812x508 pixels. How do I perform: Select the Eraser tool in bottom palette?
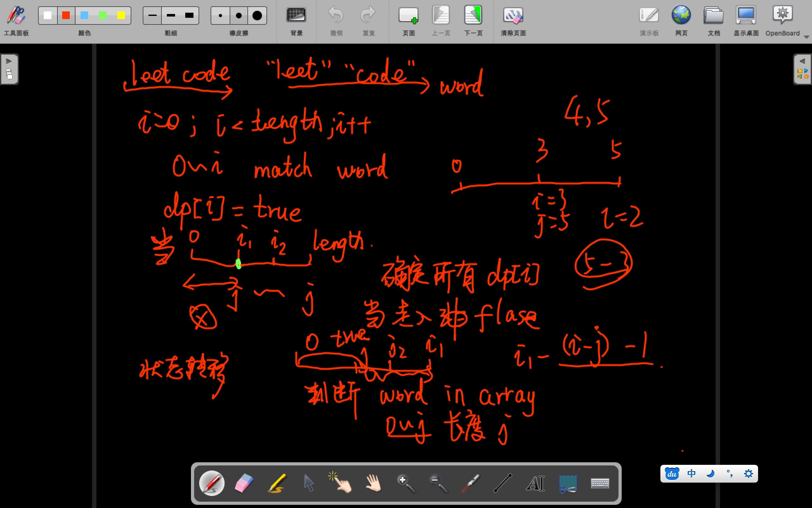244,484
